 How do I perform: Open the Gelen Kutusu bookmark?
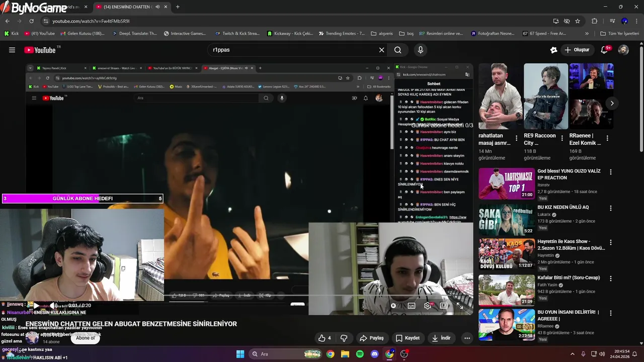pos(83,34)
